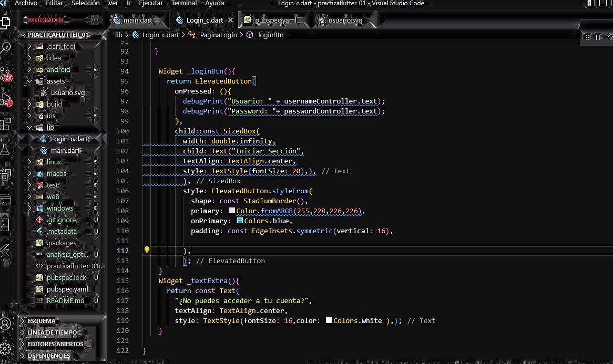Click the ElevatedButton text on line 95

[x=223, y=81]
